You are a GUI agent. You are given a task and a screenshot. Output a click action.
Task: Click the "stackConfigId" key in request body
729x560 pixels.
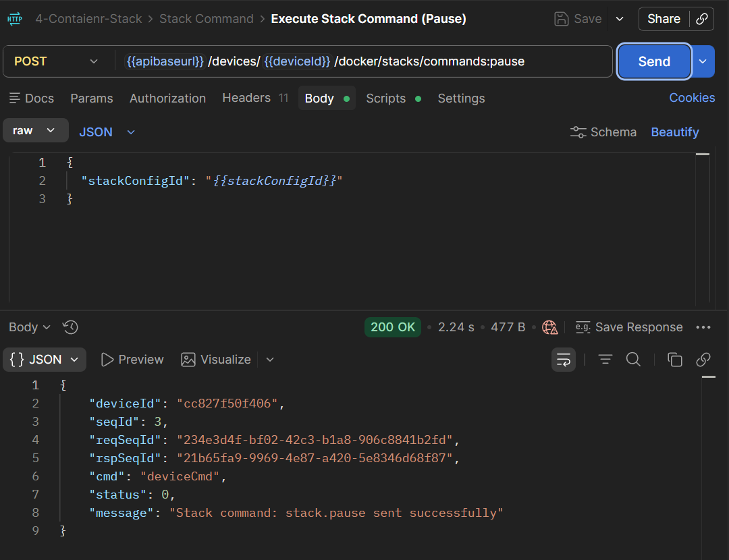pyautogui.click(x=135, y=181)
